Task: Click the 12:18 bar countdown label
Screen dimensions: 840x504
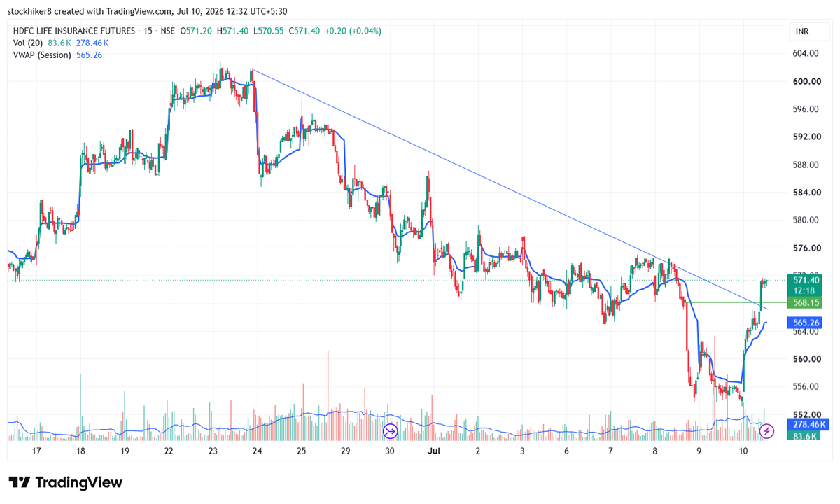Action: click(x=804, y=289)
